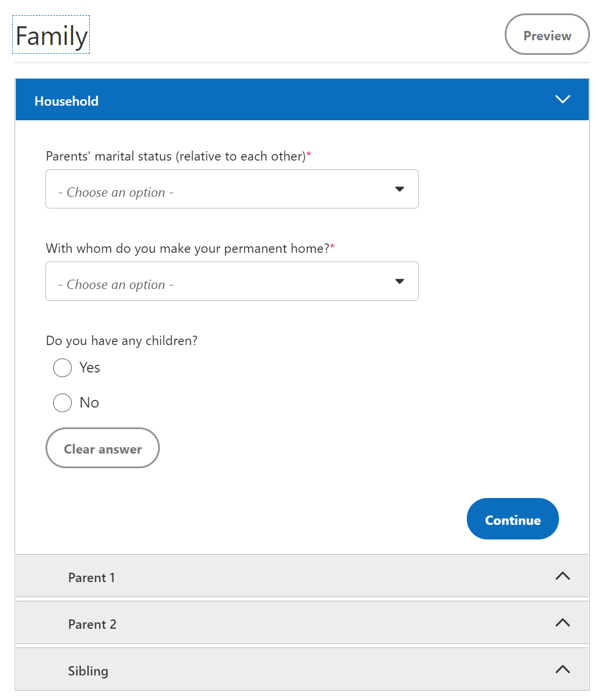Click the Clear answer button
Screen dimensions: 615x700
[x=103, y=448]
